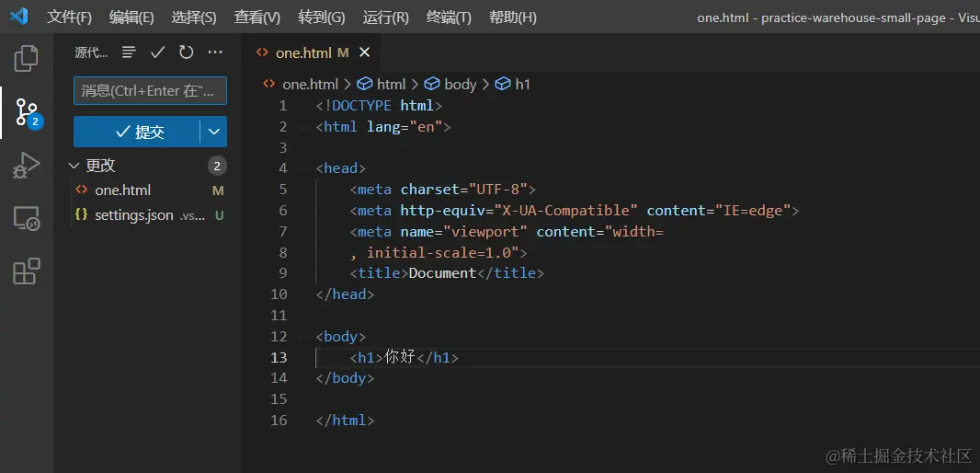Image resolution: width=980 pixels, height=473 pixels.
Task: Click the changes count badge showing 2
Action: click(x=217, y=166)
